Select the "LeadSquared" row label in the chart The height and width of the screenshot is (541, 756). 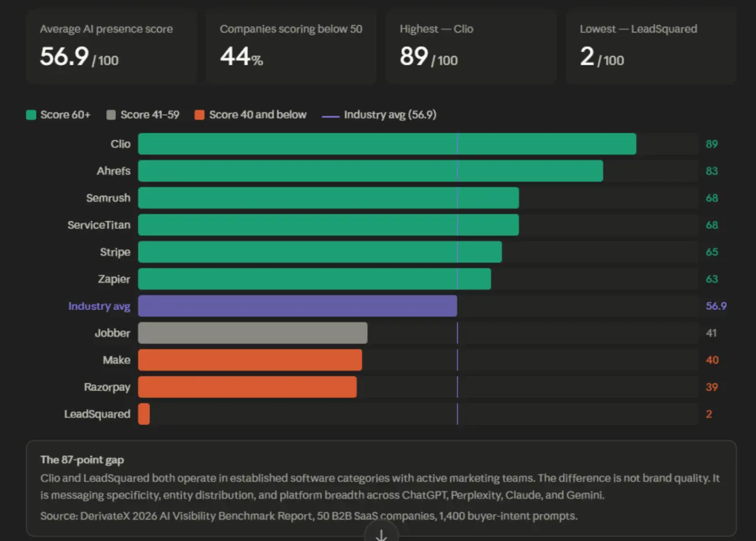click(97, 414)
